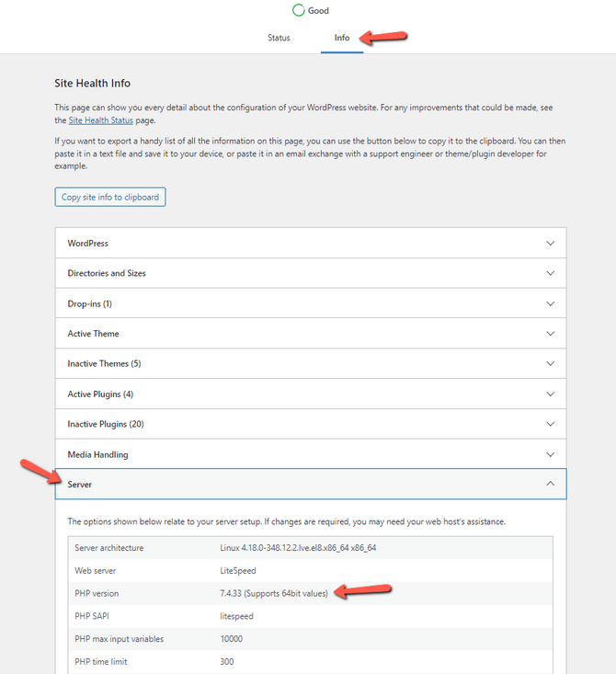This screenshot has height=674, width=616.
Task: Click Copy site info to clipboard button
Action: (x=110, y=197)
